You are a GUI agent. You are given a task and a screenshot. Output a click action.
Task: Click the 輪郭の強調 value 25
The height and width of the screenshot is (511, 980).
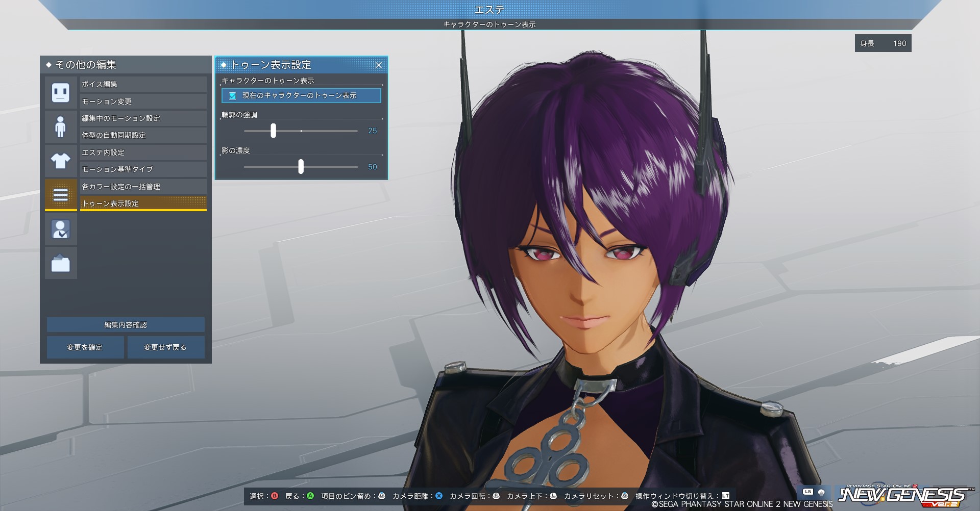click(373, 131)
